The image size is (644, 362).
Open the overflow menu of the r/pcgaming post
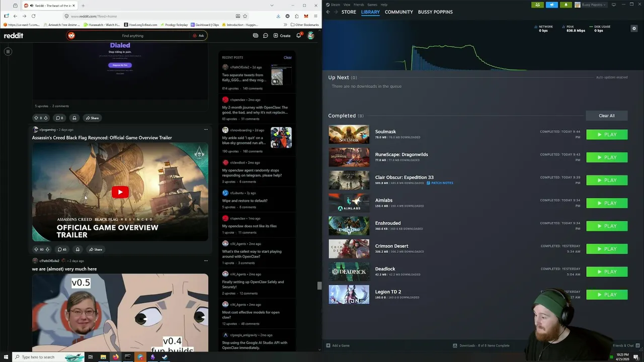click(206, 130)
